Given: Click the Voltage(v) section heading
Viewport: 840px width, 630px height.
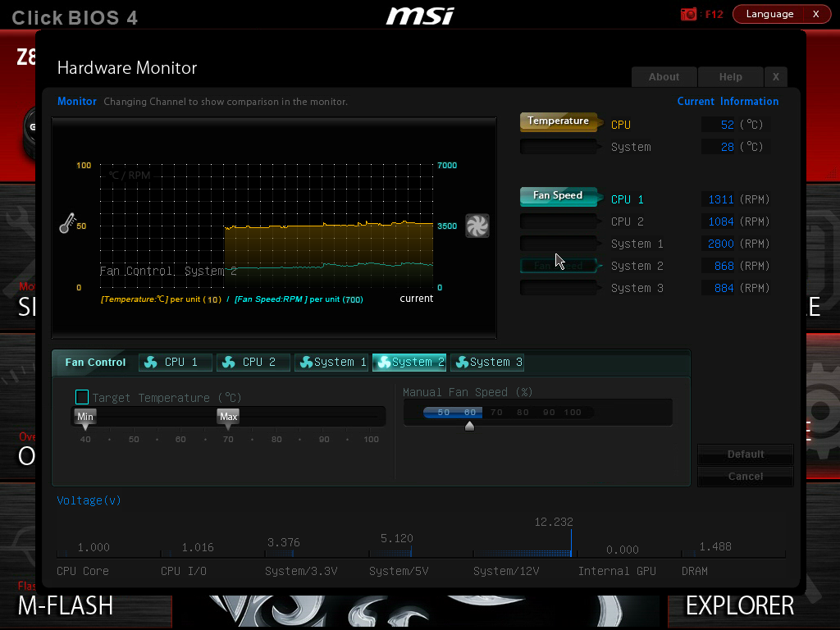Looking at the screenshot, I should click(89, 500).
